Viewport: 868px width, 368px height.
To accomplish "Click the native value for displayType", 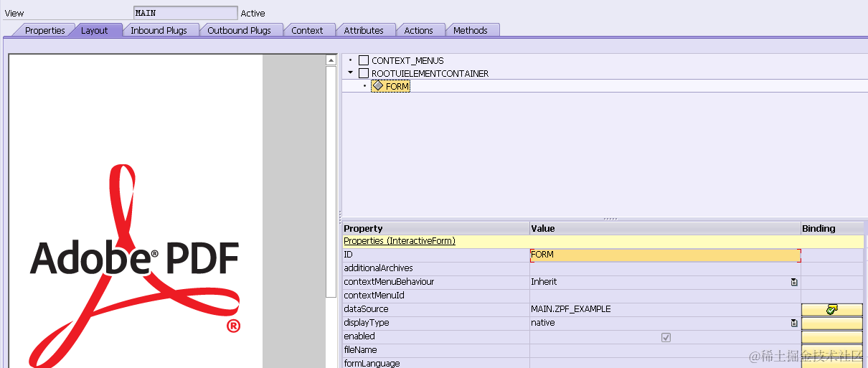I will coord(543,323).
